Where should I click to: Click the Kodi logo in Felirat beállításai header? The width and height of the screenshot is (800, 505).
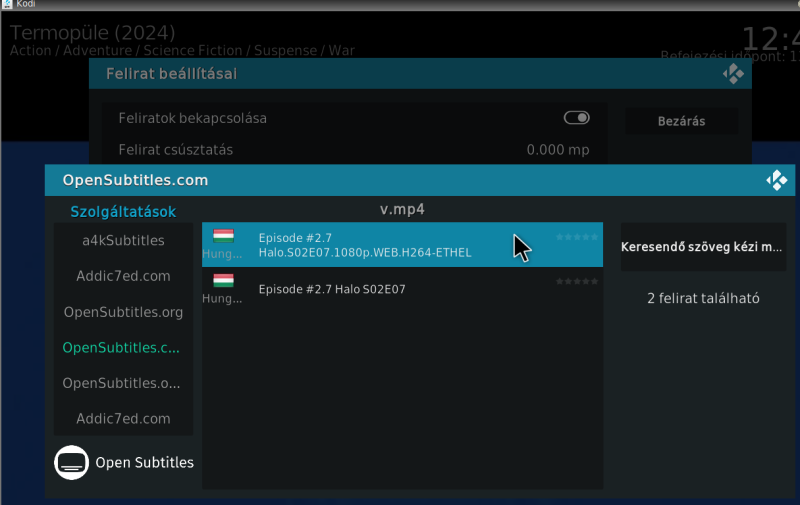tap(733, 74)
